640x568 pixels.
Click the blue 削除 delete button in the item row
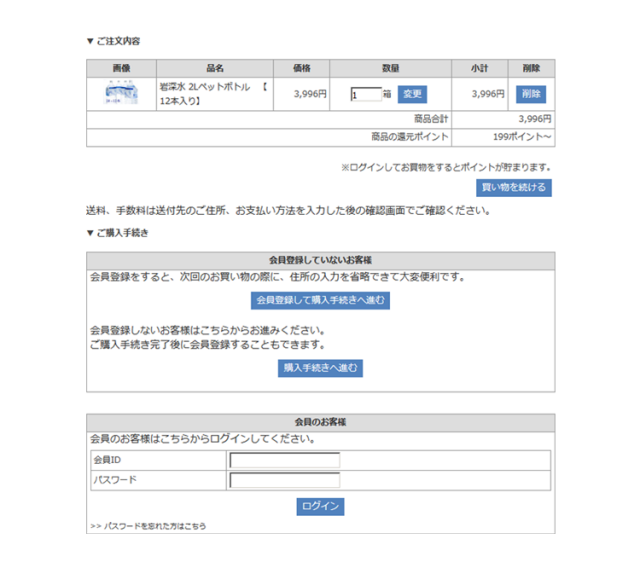click(531, 94)
